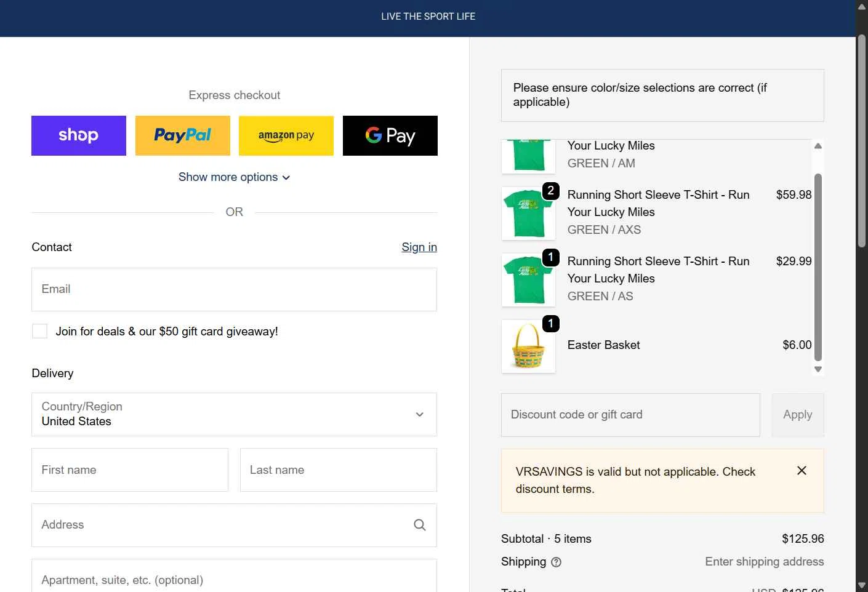
Task: Click the address search magnifier icon
Action: (420, 525)
